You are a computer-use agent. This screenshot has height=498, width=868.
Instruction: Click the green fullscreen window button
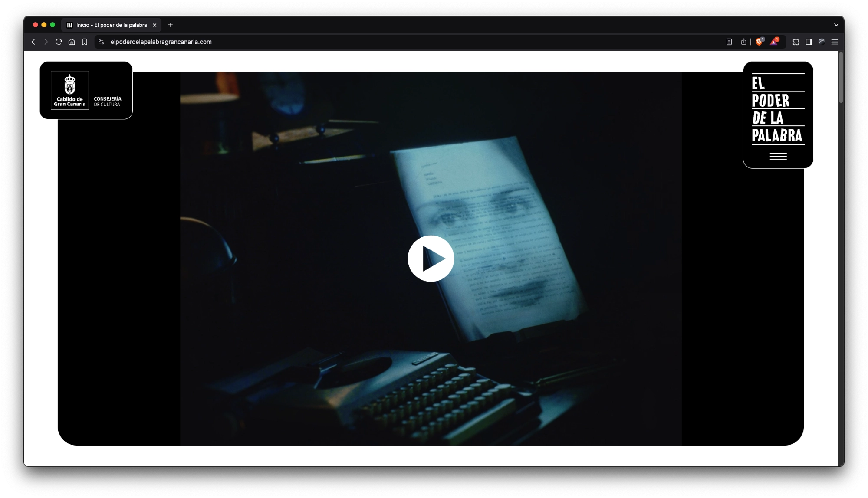coord(53,25)
